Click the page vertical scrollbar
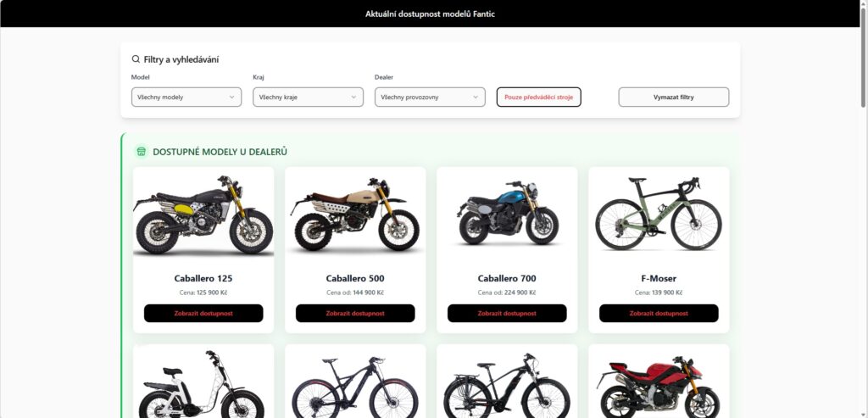The width and height of the screenshot is (868, 418). (864, 209)
